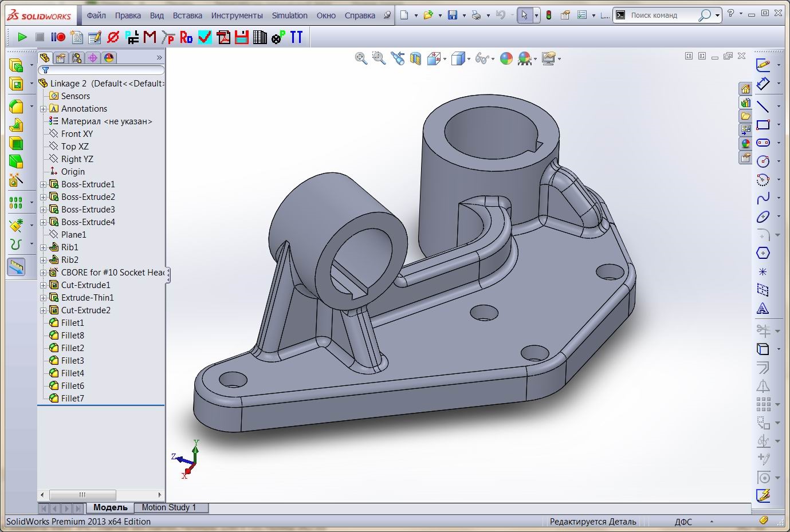Screen dimensions: 790x532
Task: Open the Файл menu
Action: (x=96, y=15)
